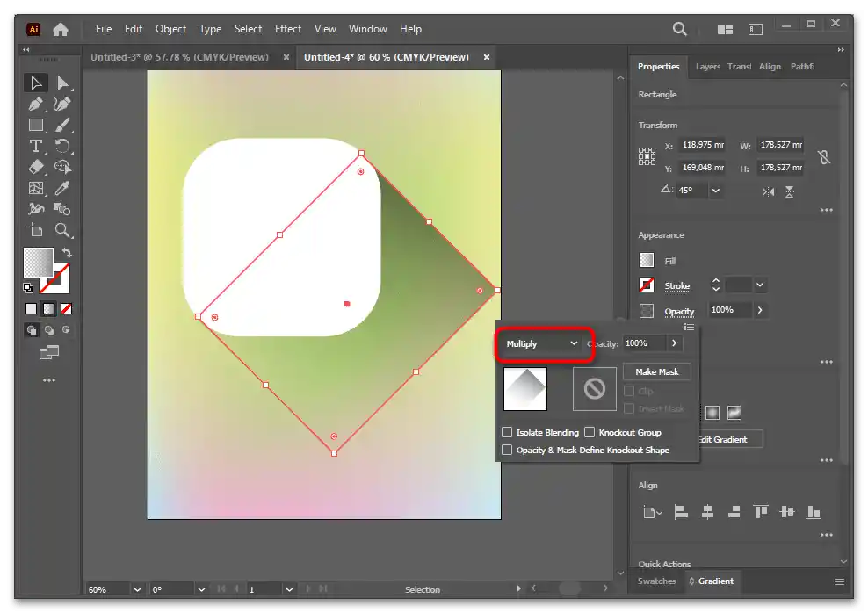Select the Pen tool

coord(36,105)
